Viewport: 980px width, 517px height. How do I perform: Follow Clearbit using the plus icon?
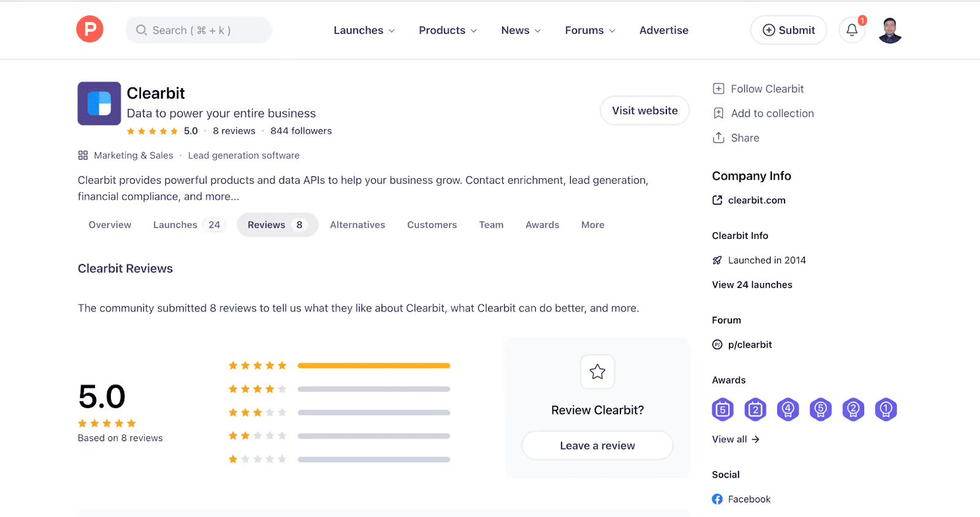[x=718, y=88]
